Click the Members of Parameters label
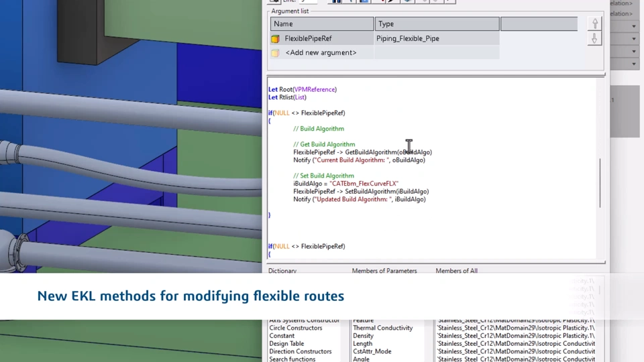 384,271
